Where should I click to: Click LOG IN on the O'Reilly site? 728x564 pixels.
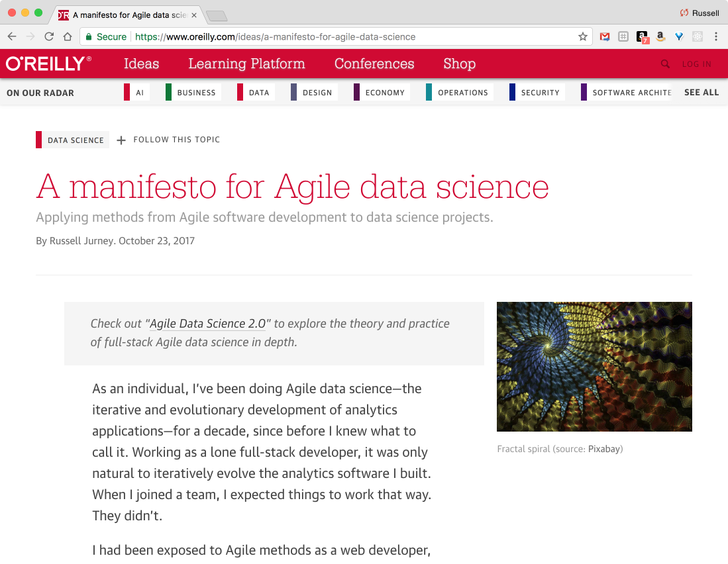point(696,64)
